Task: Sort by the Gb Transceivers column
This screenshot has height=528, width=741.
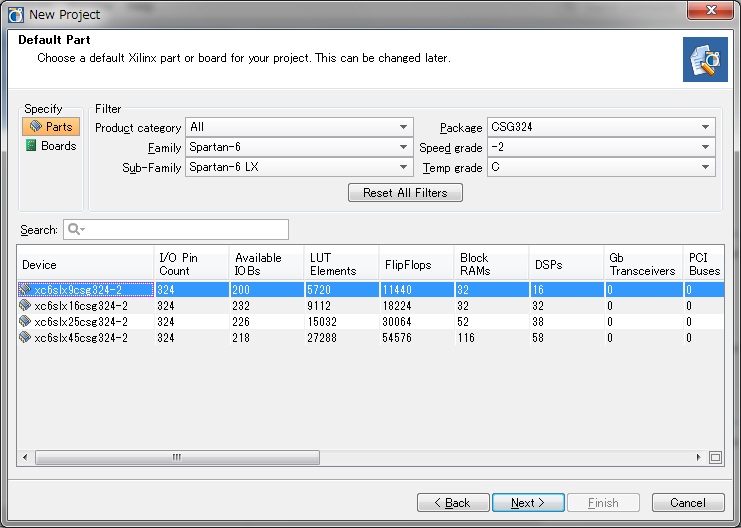Action: coord(644,264)
